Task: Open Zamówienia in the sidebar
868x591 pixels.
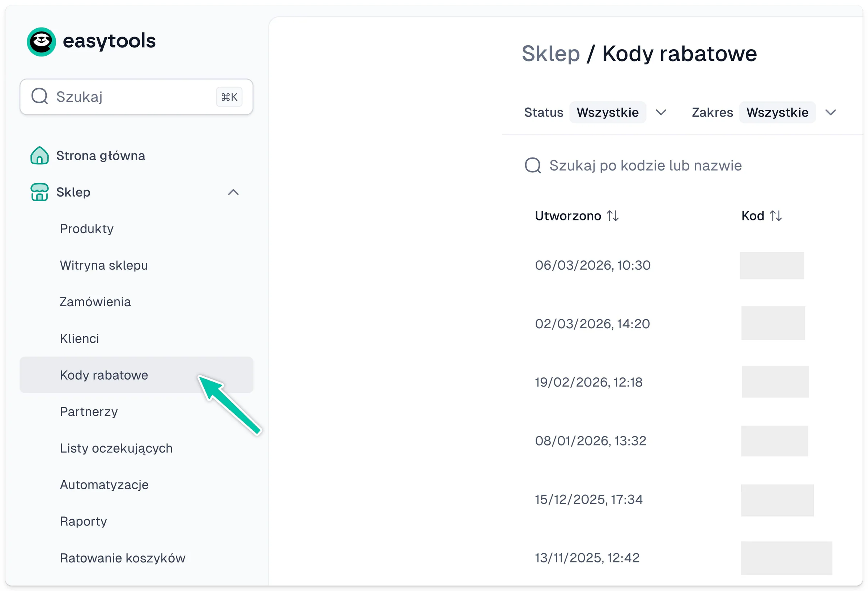Action: coord(136,302)
